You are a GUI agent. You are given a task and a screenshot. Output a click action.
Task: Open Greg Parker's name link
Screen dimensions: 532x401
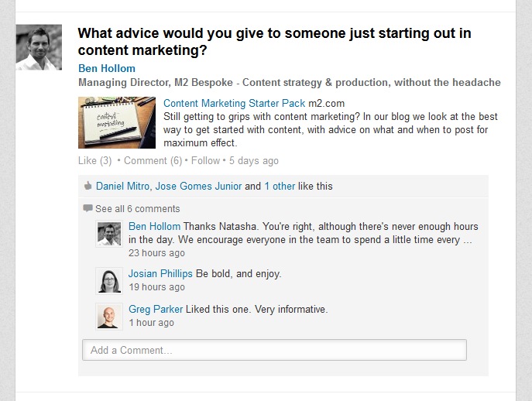tap(154, 310)
